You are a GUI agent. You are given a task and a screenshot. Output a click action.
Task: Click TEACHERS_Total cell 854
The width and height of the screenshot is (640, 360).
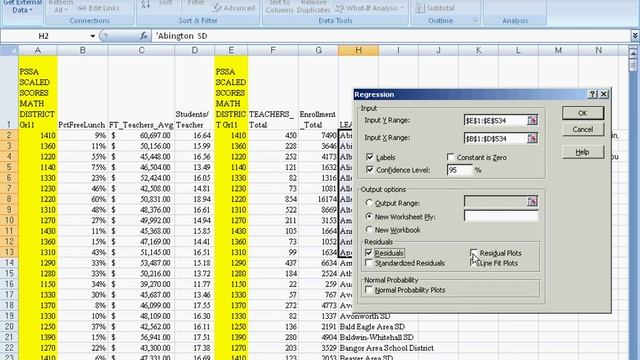(x=273, y=199)
